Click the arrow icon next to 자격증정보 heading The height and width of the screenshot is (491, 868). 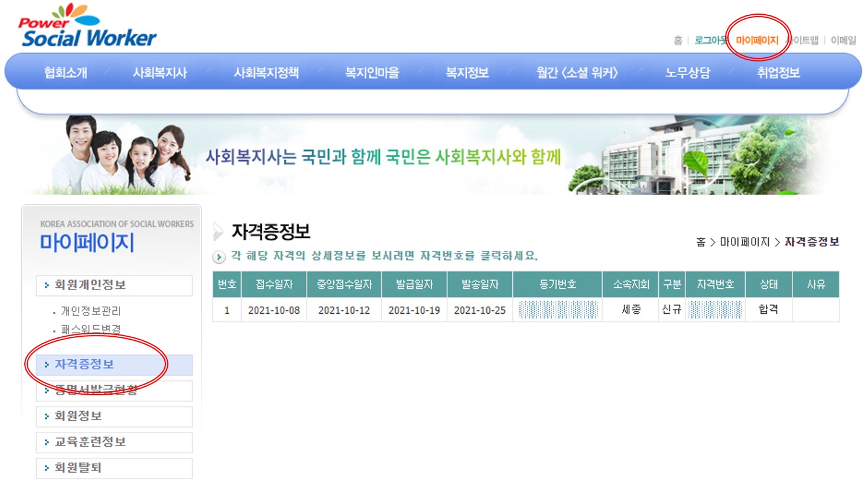pos(219,232)
